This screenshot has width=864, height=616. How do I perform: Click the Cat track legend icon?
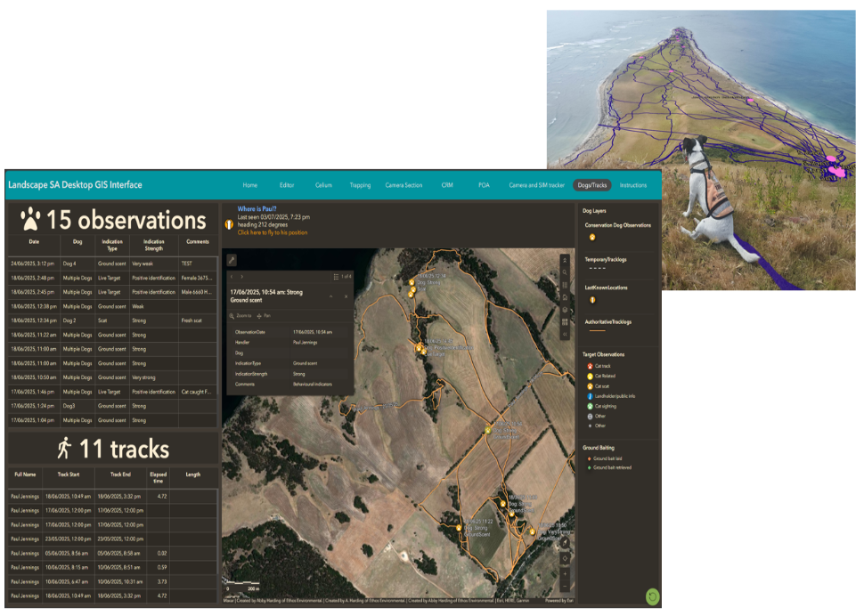(x=590, y=366)
